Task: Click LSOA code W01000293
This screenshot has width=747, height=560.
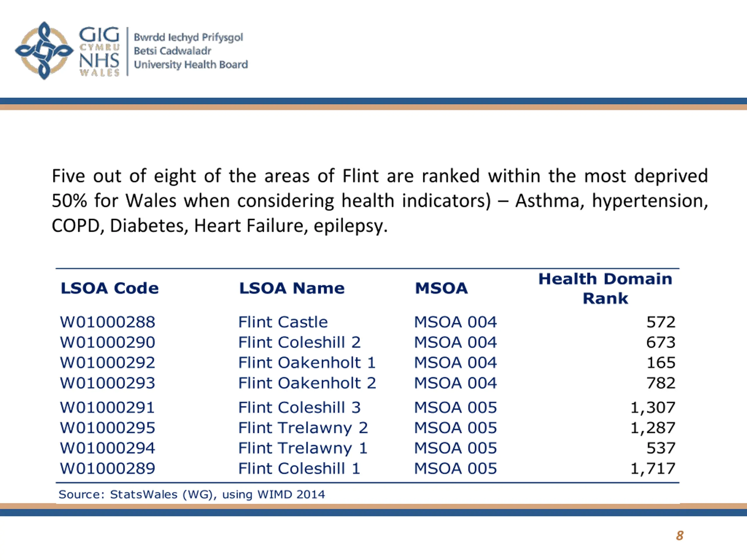Action: pyautogui.click(x=107, y=383)
